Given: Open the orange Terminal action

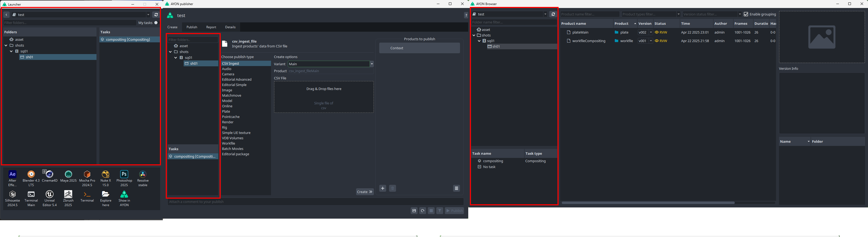Looking at the screenshot, I should tap(87, 194).
